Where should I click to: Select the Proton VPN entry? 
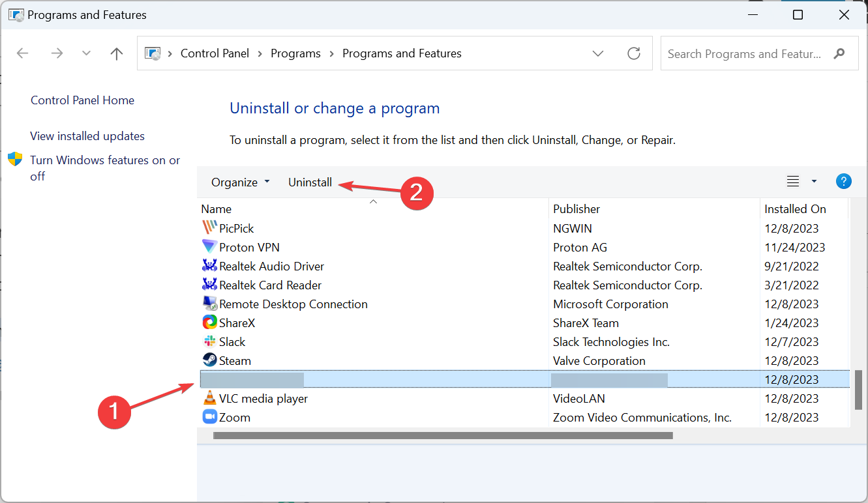pyautogui.click(x=524, y=247)
